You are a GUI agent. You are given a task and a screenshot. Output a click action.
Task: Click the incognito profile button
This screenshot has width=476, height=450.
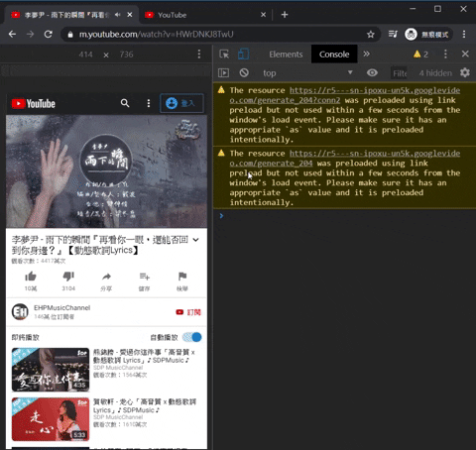[x=427, y=34]
